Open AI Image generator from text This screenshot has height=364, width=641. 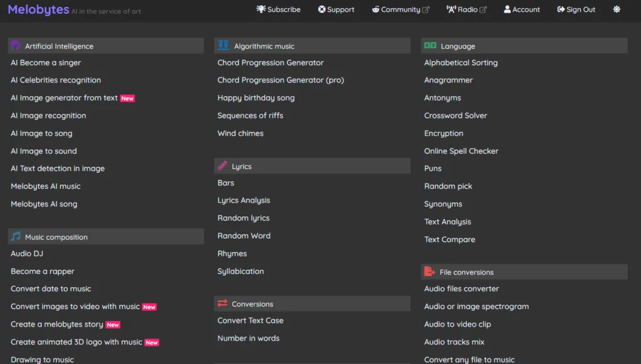tap(64, 98)
